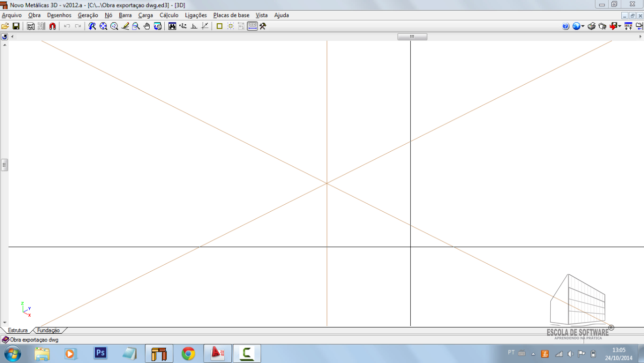
Task: Expand the red arrow export dropdown
Action: (x=619, y=26)
